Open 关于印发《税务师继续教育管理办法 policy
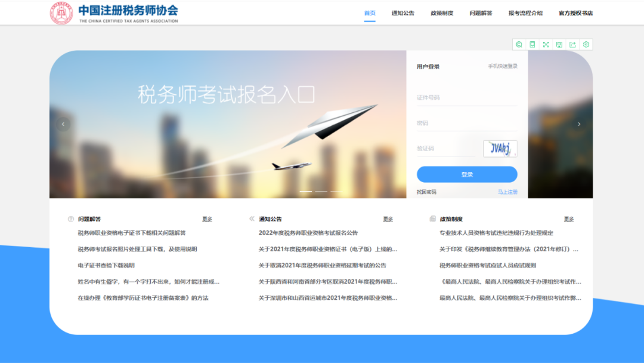The width and height of the screenshot is (644, 363). pos(509,249)
